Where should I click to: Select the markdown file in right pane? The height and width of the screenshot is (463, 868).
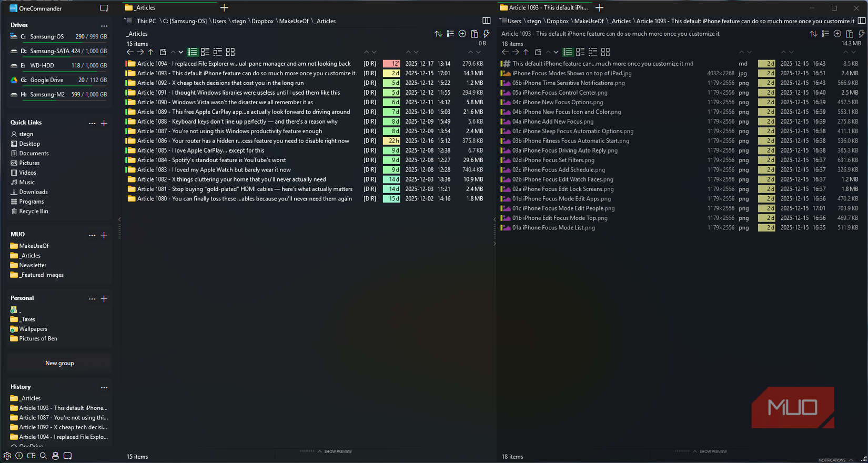pos(681,64)
